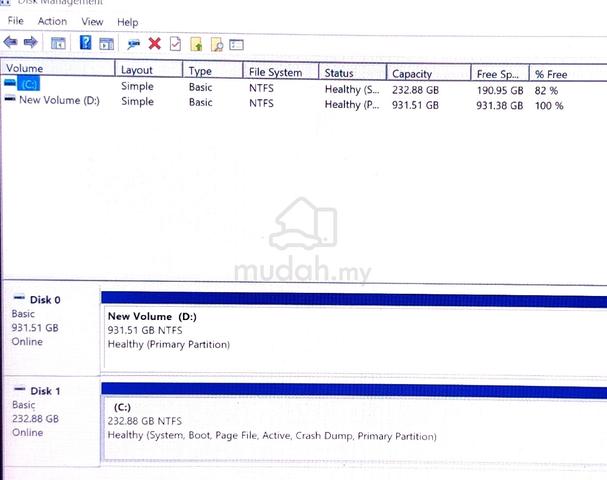This screenshot has height=480, width=607.
Task: Sort by the Status column header
Action: pyautogui.click(x=353, y=73)
